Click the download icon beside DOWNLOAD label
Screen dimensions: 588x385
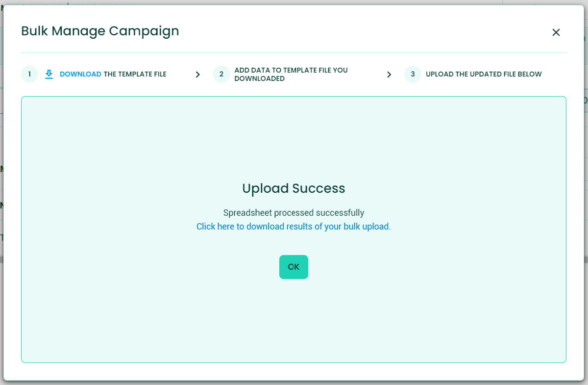[x=49, y=74]
